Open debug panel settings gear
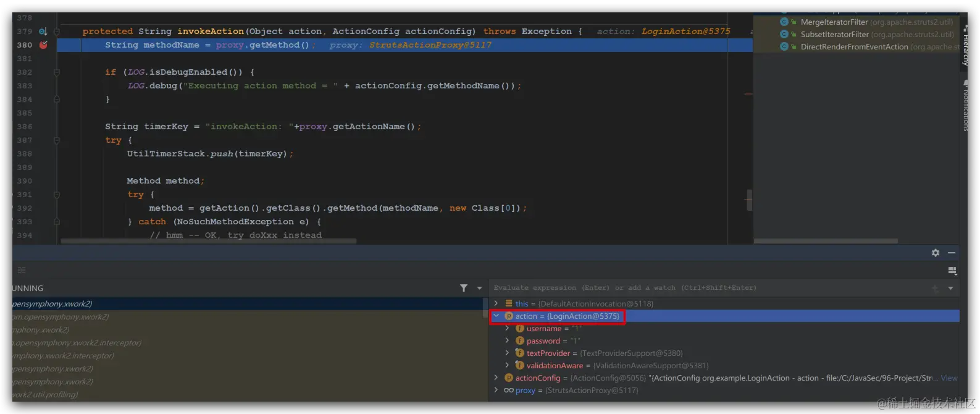The image size is (980, 414). 936,253
